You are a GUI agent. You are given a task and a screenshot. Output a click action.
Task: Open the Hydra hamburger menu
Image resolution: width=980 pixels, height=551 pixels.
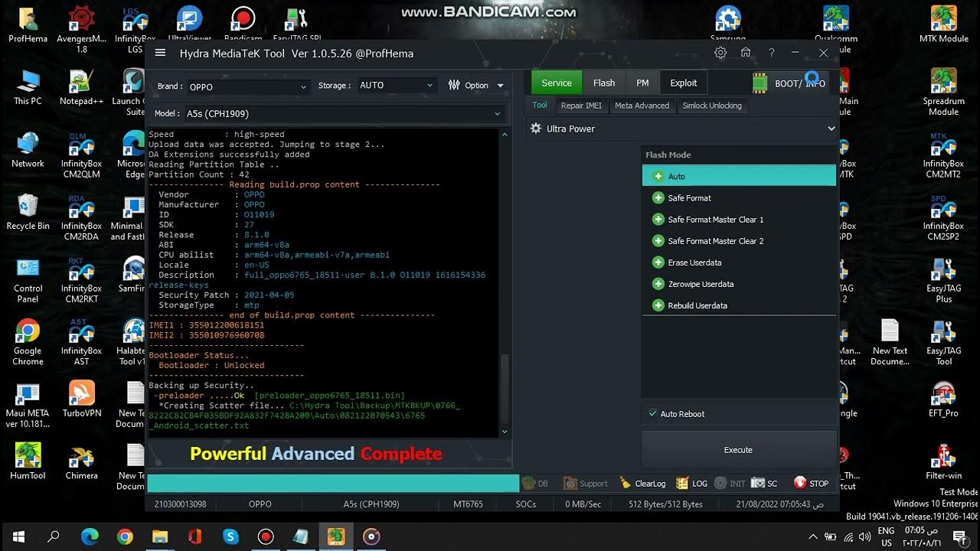point(160,53)
